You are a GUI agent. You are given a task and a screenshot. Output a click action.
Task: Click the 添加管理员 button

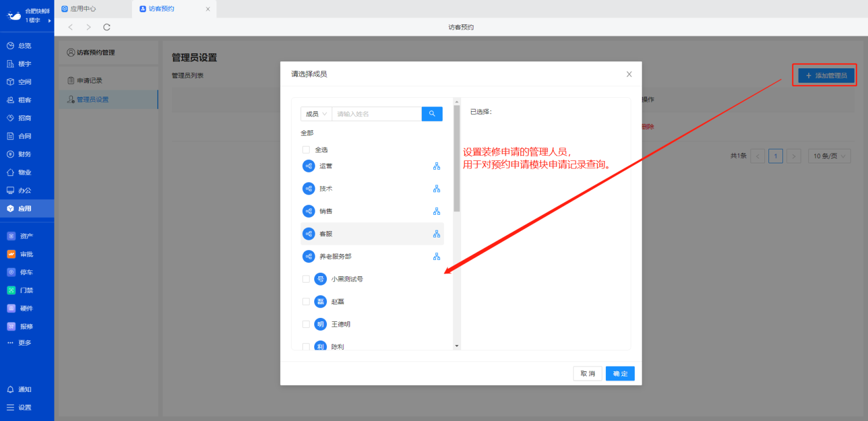coord(826,76)
